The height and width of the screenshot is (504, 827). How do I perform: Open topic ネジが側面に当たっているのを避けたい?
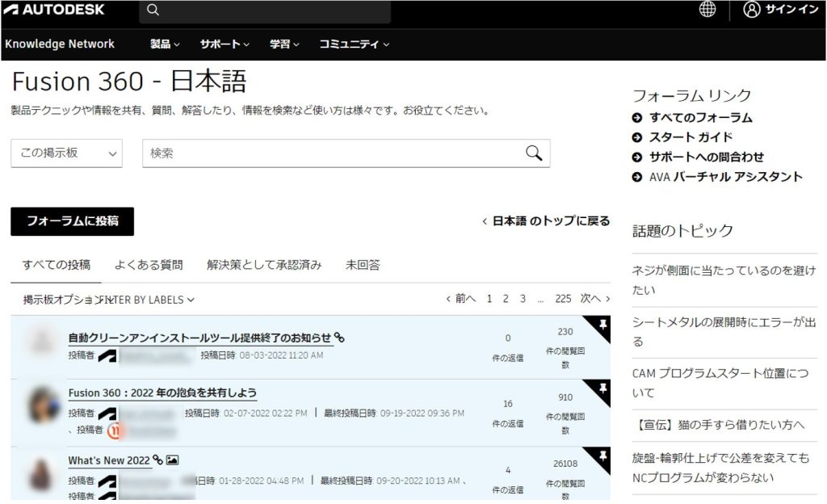tap(724, 280)
